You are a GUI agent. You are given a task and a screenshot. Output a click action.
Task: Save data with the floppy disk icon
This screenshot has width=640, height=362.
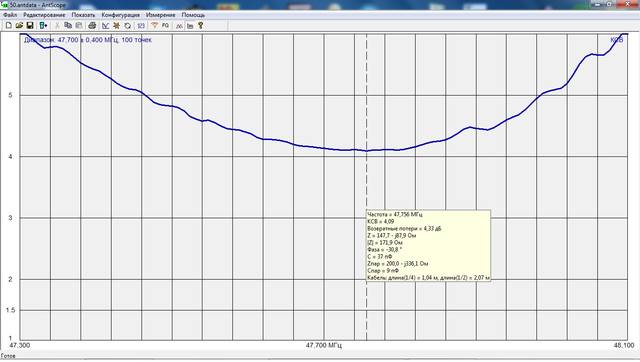click(x=30, y=26)
